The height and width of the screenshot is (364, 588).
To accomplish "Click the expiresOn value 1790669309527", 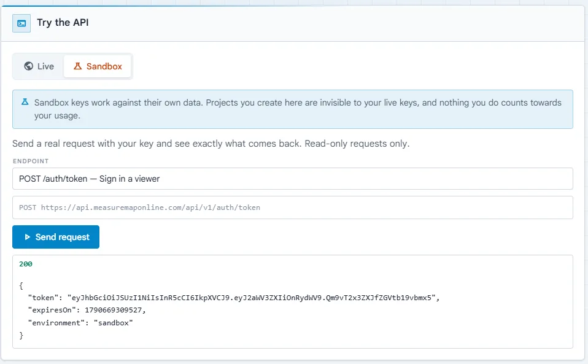I will 114,310.
